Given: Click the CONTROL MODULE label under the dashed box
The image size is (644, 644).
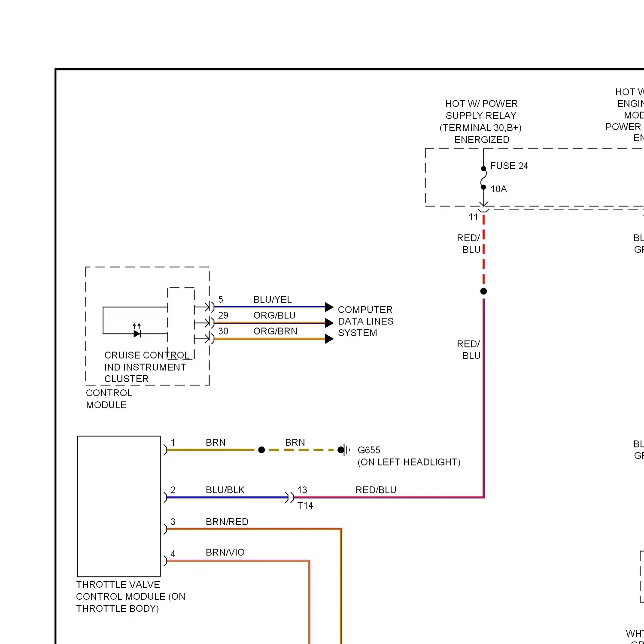Looking at the screenshot, I should coord(109,399).
